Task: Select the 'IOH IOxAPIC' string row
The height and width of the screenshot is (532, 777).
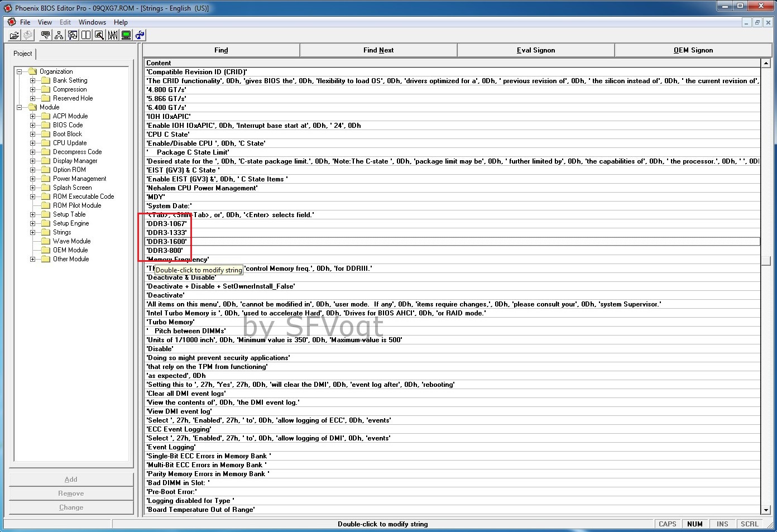Action: (452, 117)
